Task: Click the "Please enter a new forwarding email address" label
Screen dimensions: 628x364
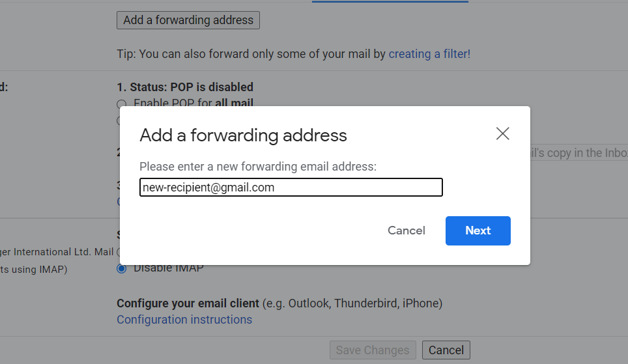Action: 258,167
